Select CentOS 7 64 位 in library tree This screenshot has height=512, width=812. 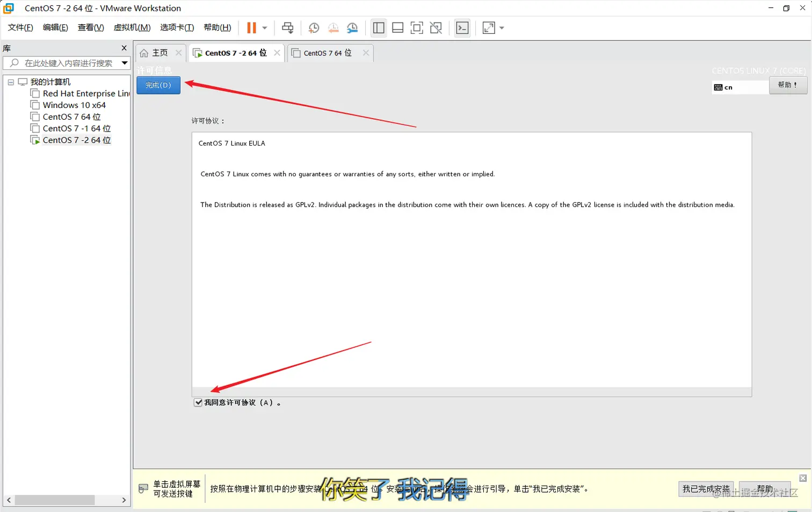pyautogui.click(x=66, y=117)
